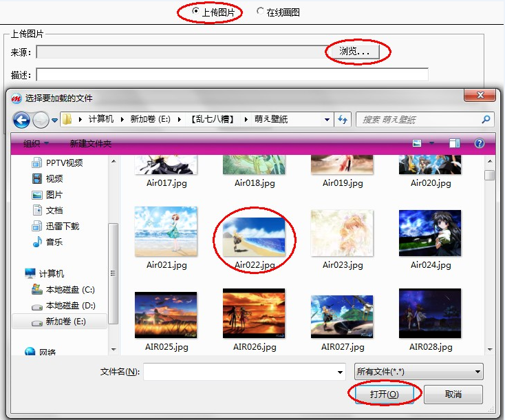Select 本地磁盘 (D:) drive
This screenshot has width=505, height=420.
point(63,305)
